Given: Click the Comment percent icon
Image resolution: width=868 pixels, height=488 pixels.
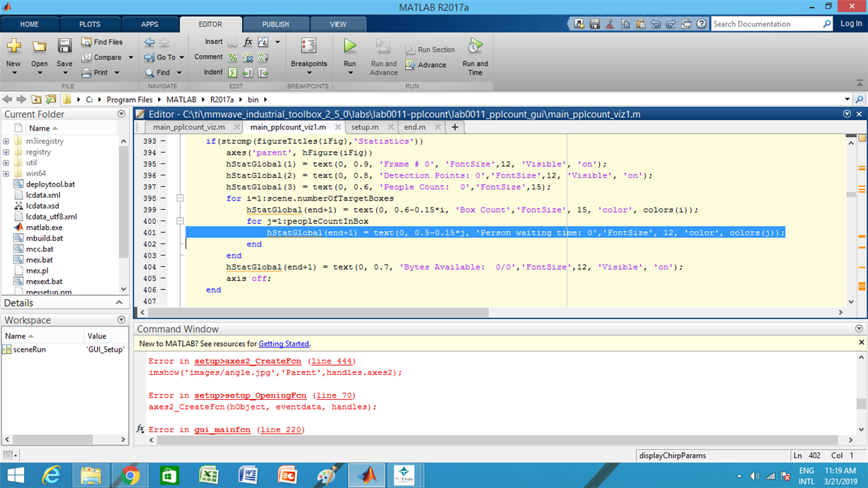Looking at the screenshot, I should (x=233, y=57).
